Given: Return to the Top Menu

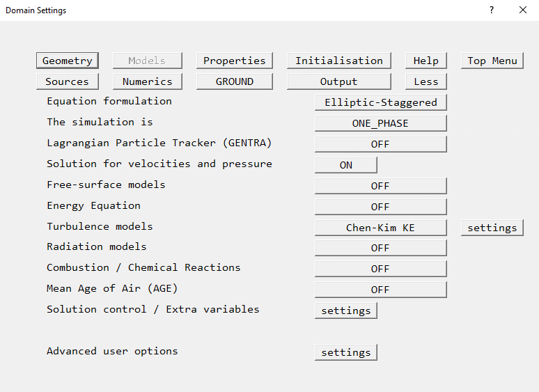Looking at the screenshot, I should pyautogui.click(x=492, y=61).
